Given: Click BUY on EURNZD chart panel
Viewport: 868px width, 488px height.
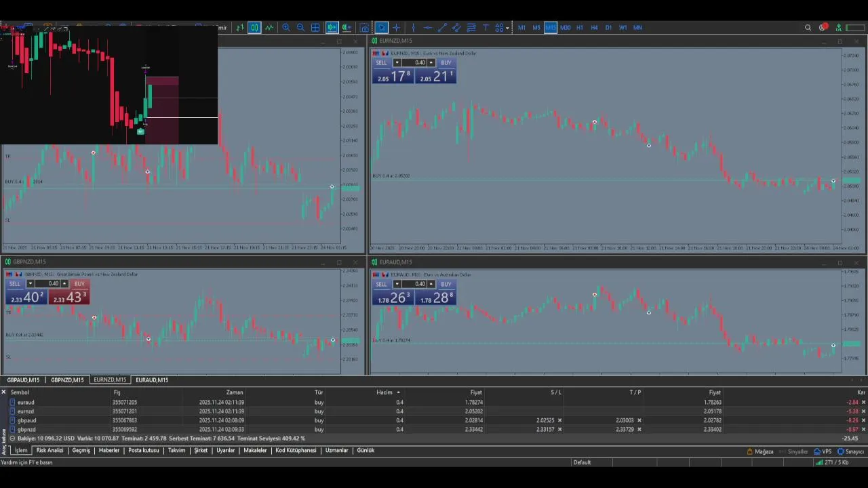Looking at the screenshot, I should pos(446,63).
